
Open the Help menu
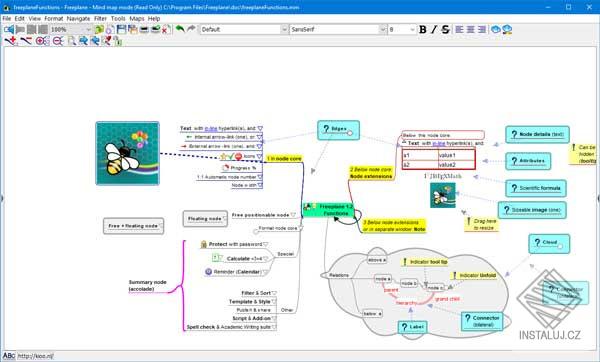(154, 18)
